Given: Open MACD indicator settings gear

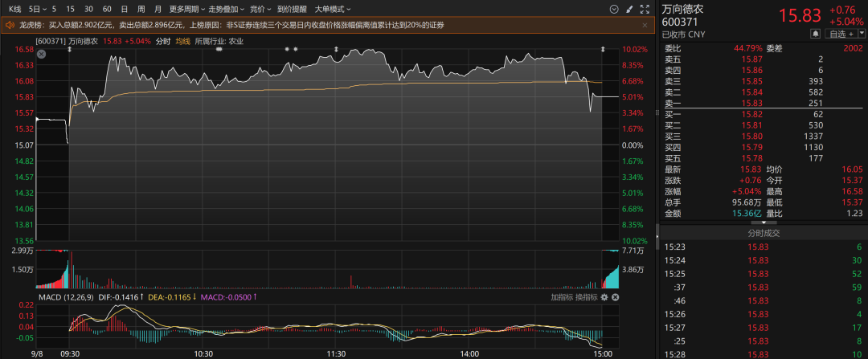Looking at the screenshot, I should pyautogui.click(x=604, y=298).
